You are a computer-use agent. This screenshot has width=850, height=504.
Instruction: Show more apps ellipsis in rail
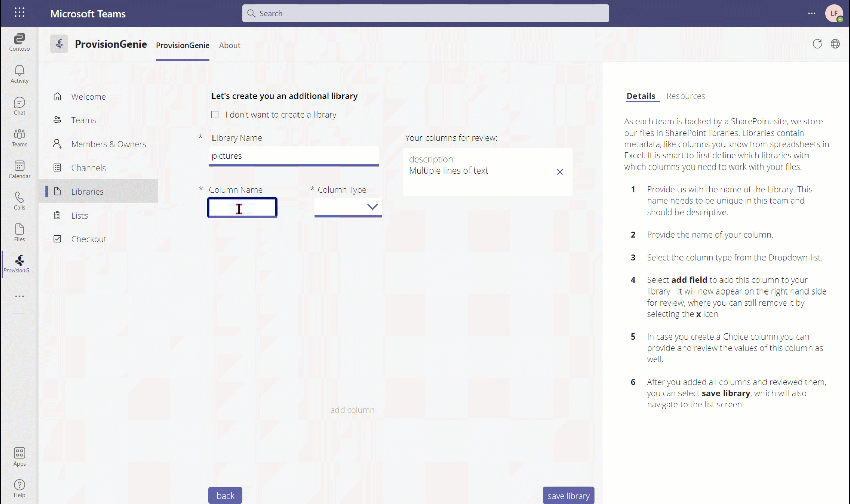coord(19,296)
